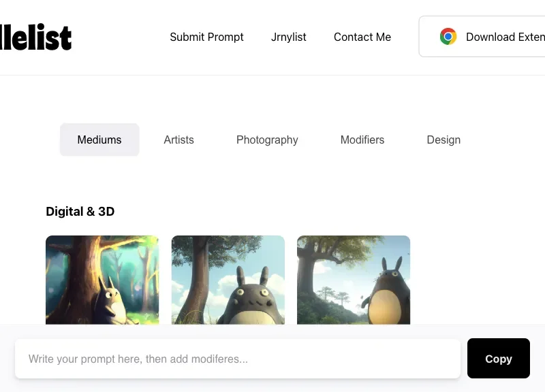545x392 pixels.
Task: Click the Digital & 3D heading
Action: click(x=80, y=212)
